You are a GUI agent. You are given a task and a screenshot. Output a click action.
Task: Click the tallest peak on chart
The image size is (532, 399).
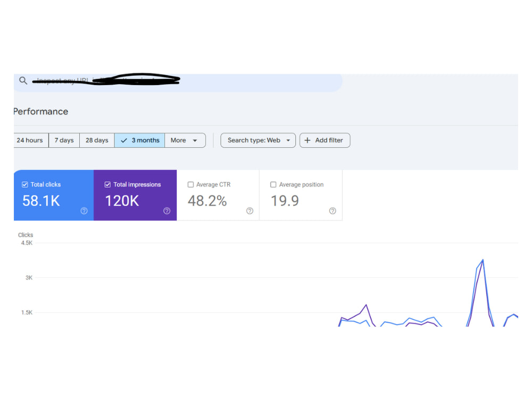point(483,260)
